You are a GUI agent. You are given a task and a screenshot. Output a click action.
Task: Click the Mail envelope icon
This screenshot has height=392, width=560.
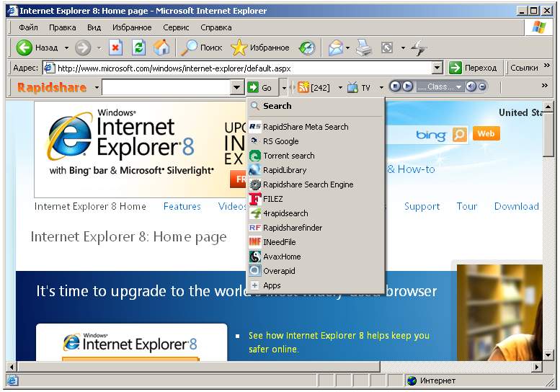[x=335, y=48]
